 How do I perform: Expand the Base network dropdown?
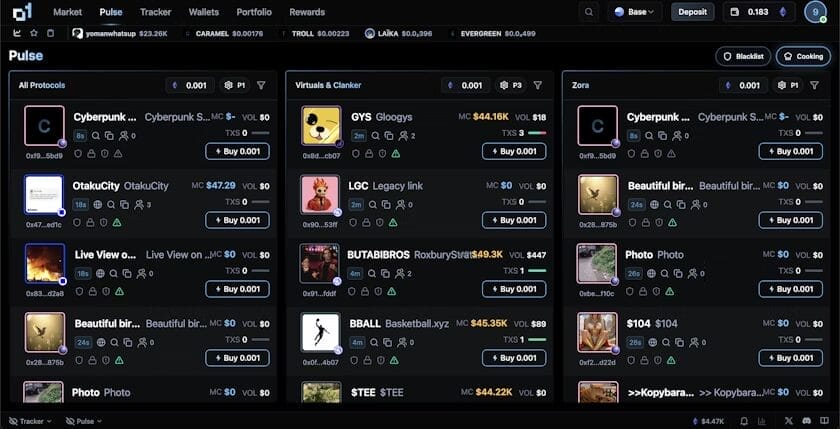pyautogui.click(x=635, y=12)
